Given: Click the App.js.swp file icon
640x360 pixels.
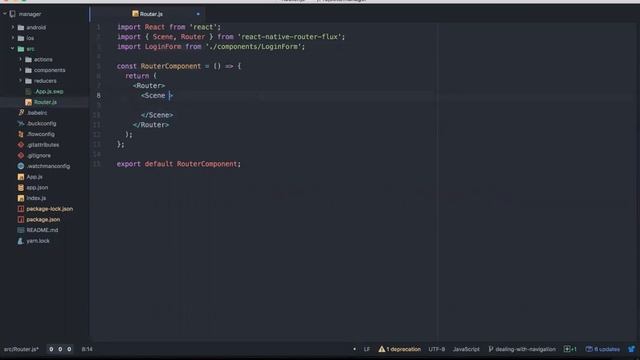Looking at the screenshot, I should click(x=29, y=91).
